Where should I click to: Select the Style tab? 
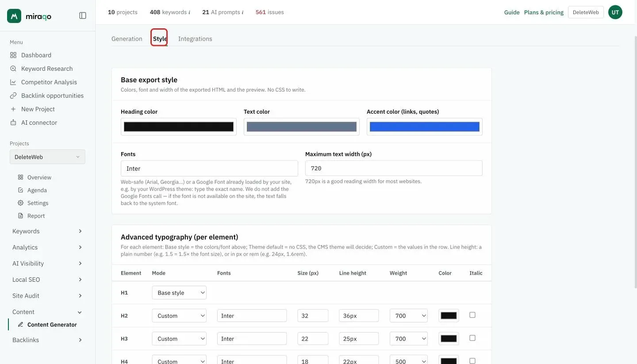[160, 39]
